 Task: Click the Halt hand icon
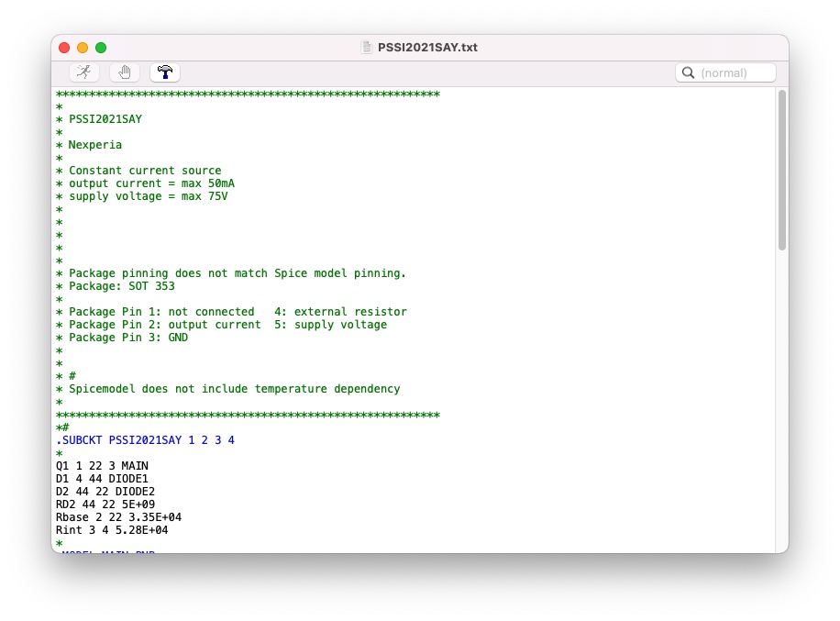click(x=125, y=72)
